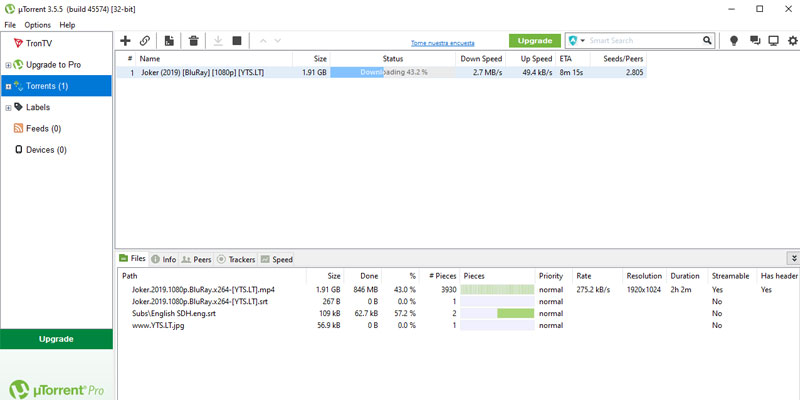Click the Add Torrent plus icon
The width and height of the screenshot is (800, 400).
[x=125, y=41]
